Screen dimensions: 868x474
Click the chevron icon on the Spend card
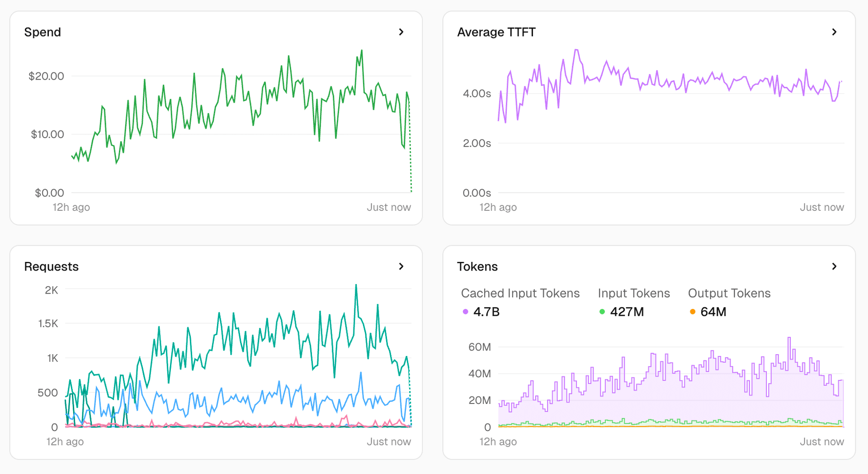pyautogui.click(x=401, y=32)
